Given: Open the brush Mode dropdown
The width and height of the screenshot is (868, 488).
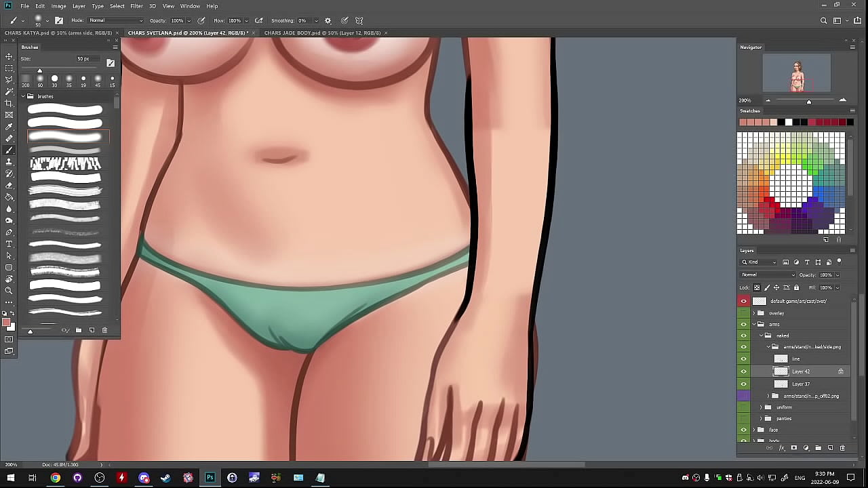Looking at the screenshot, I should coord(115,20).
